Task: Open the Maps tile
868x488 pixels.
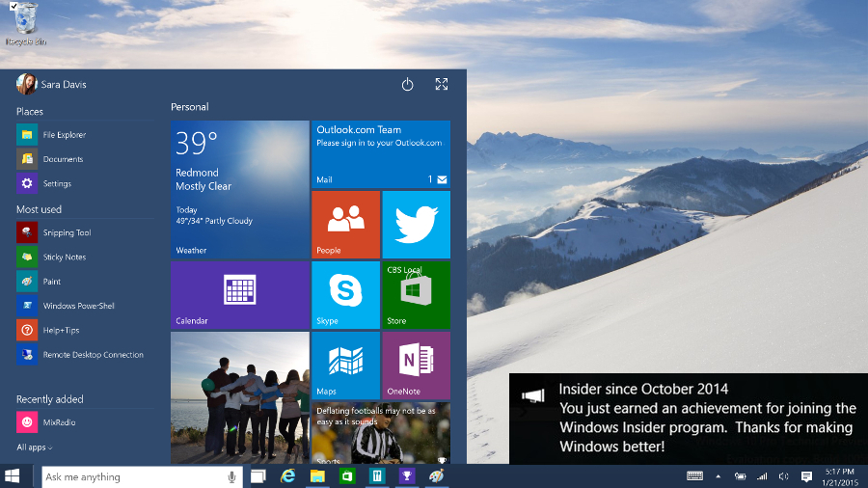Action: pos(345,365)
